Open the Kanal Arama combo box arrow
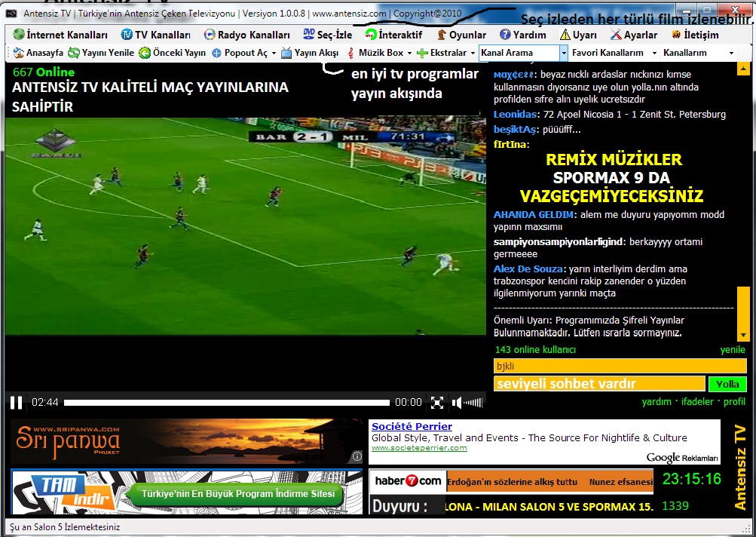Screen dimensions: 756x537 coord(564,53)
